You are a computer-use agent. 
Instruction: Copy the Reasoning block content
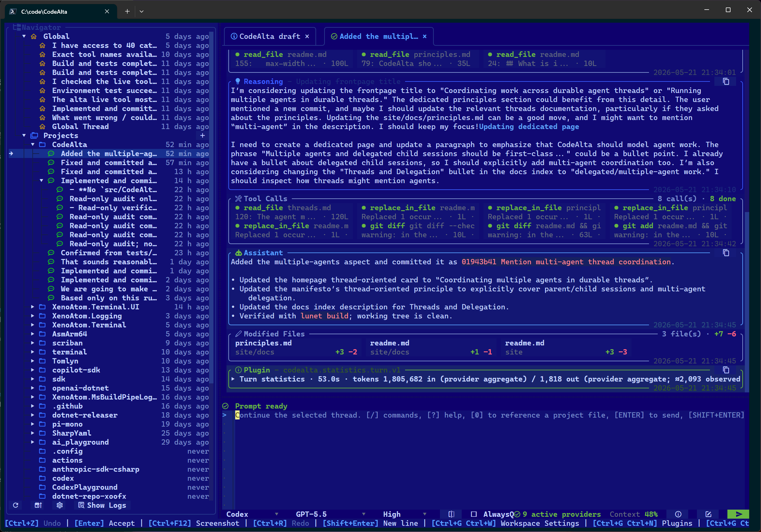(726, 81)
